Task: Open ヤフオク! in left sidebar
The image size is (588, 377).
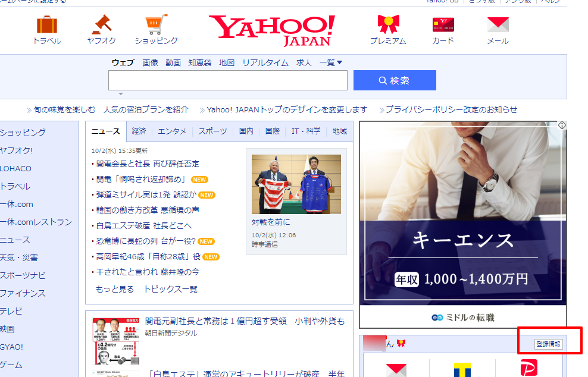Action: click(16, 150)
